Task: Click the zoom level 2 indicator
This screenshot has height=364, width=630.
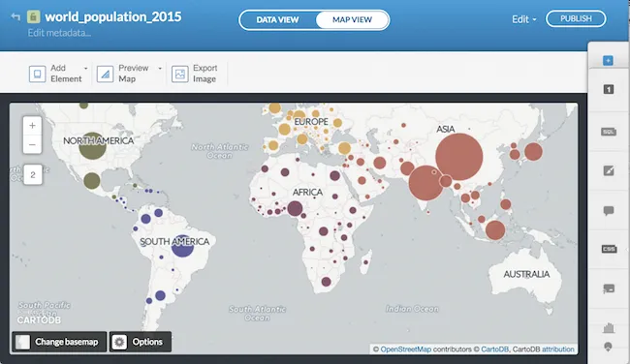Action: (33, 174)
